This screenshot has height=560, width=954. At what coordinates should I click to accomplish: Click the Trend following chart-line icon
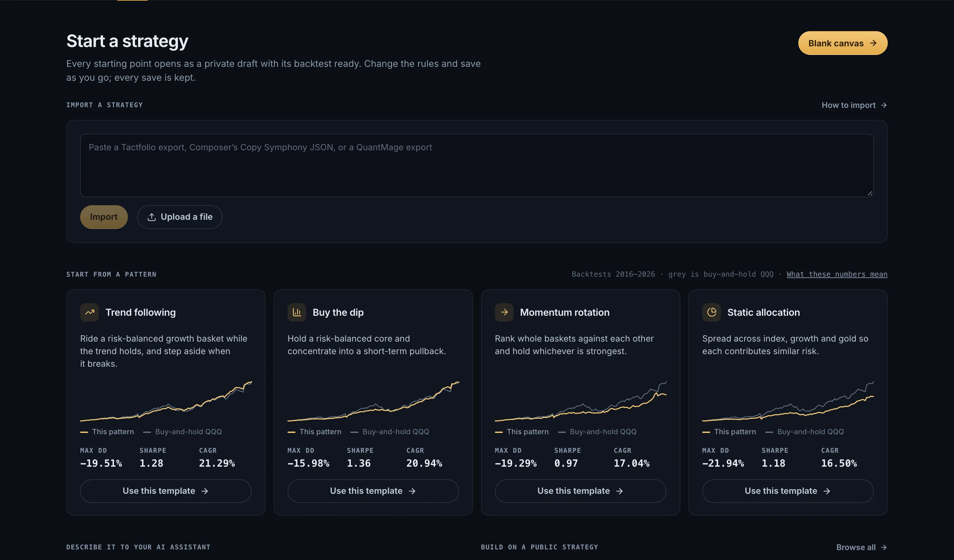point(89,312)
